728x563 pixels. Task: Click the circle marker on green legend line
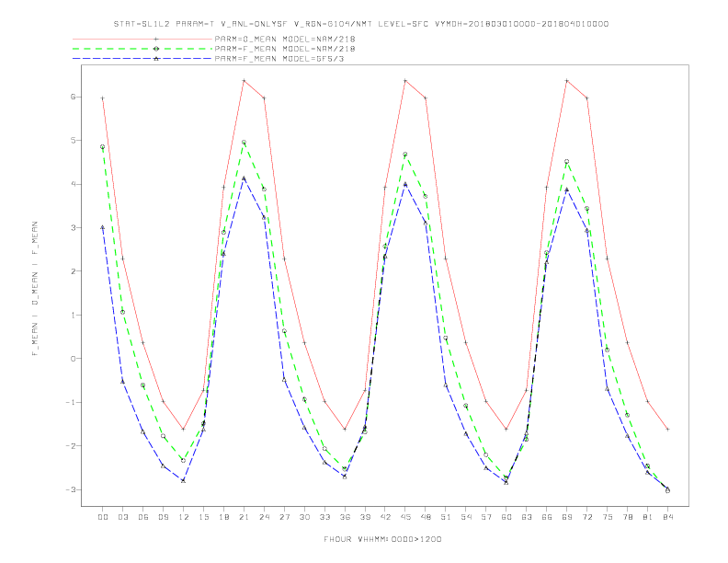pyautogui.click(x=156, y=49)
